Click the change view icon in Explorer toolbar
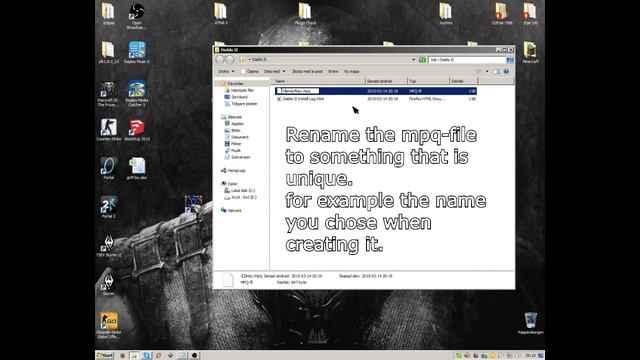Viewport: 640px width, 360px height. [478, 71]
